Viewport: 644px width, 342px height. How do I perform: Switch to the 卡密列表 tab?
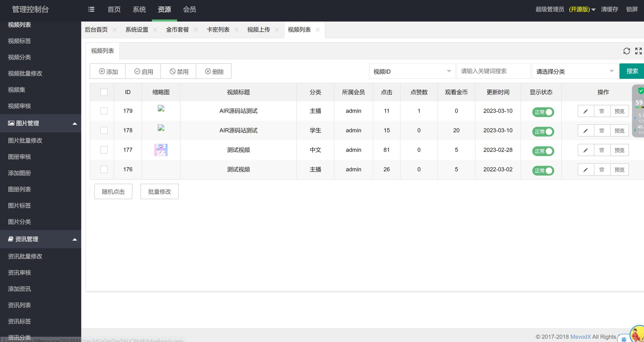218,30
